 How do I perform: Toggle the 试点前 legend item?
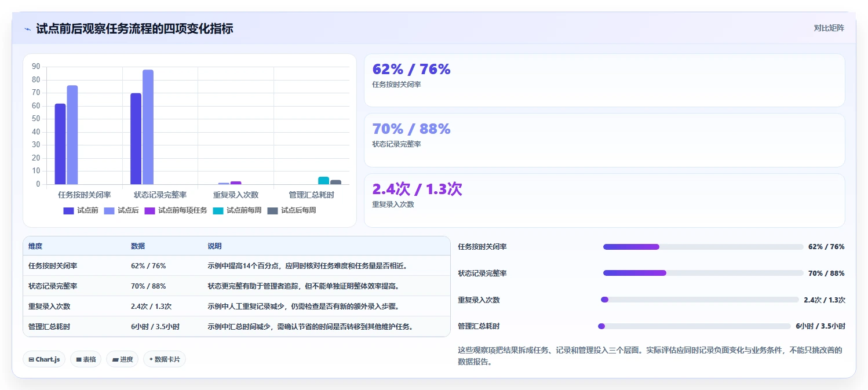coord(81,210)
